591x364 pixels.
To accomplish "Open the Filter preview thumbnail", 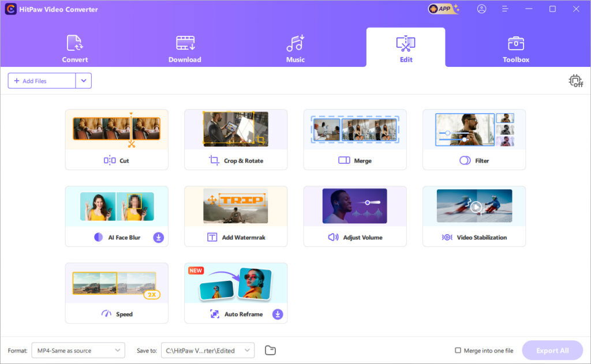I will click(474, 129).
